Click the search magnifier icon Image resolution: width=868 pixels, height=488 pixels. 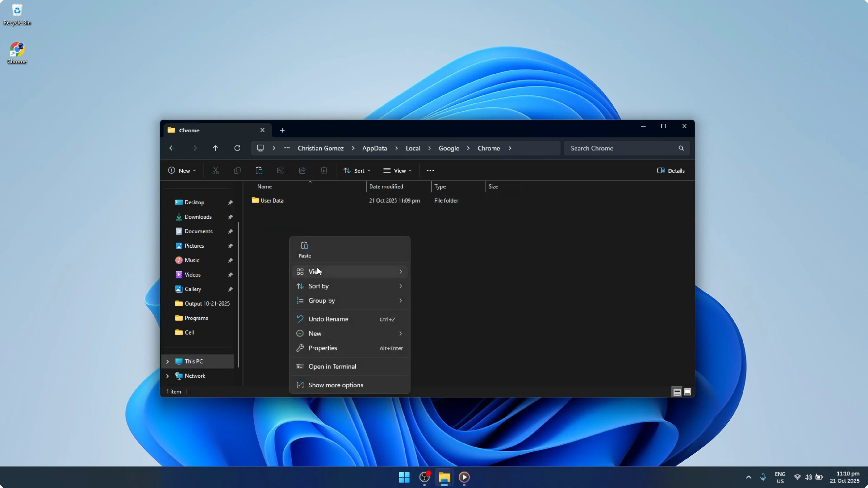[681, 148]
